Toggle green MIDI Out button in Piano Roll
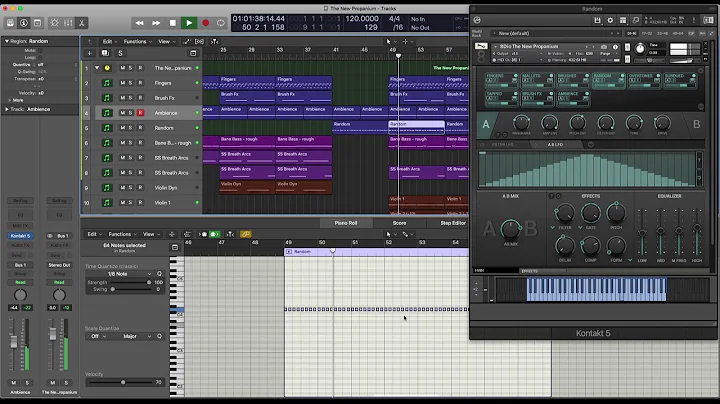The width and height of the screenshot is (720, 404). point(214,234)
